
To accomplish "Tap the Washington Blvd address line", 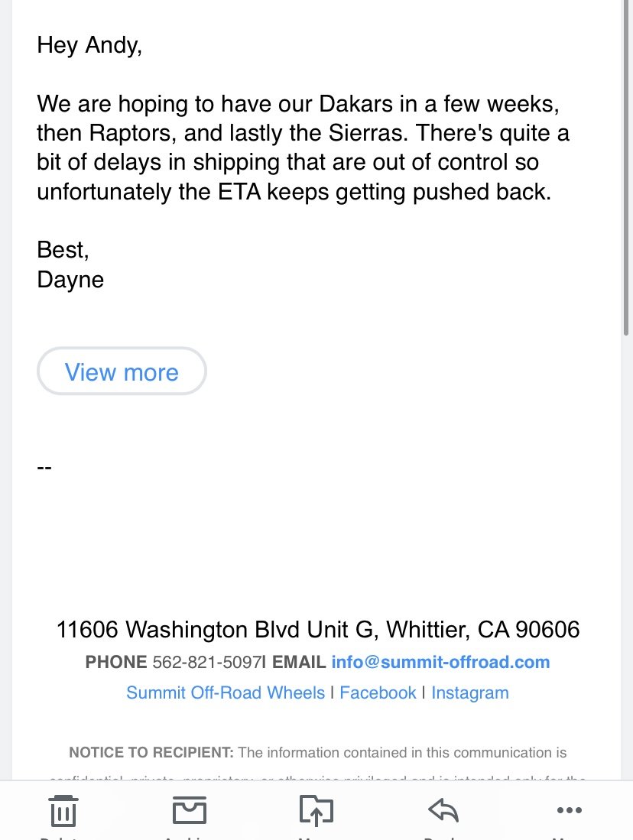I will (318, 630).
